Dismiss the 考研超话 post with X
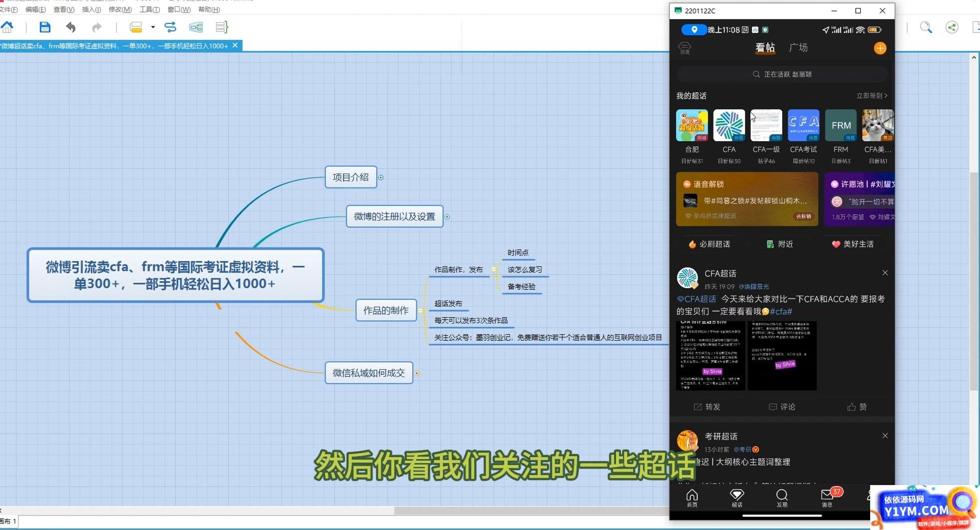Viewport: 980px width, 530px height. (x=885, y=436)
